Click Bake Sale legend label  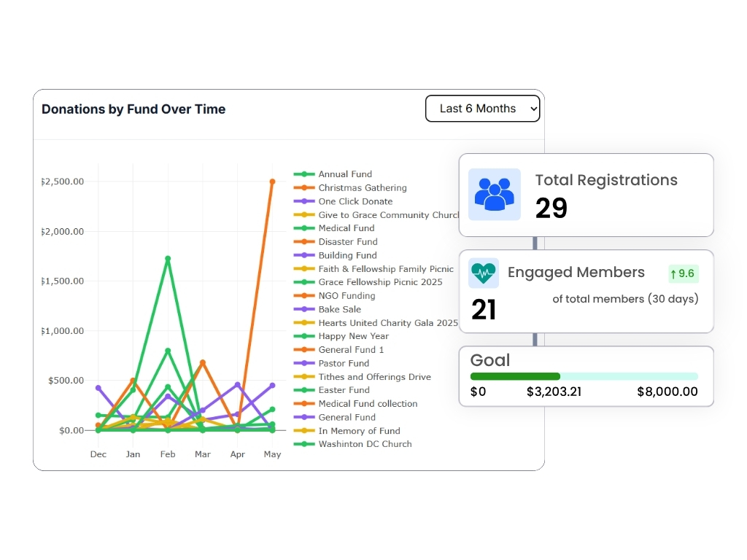click(x=340, y=309)
